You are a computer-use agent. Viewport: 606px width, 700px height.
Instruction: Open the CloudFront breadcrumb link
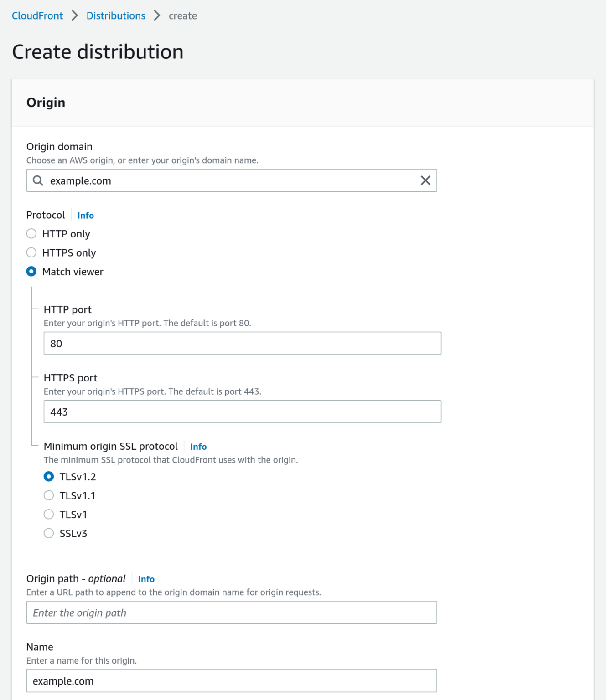37,16
